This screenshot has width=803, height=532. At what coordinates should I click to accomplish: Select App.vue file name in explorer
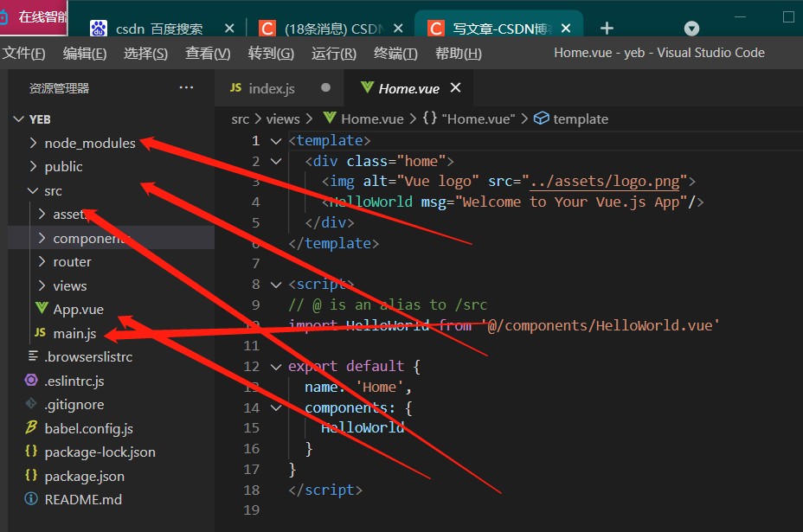click(79, 310)
